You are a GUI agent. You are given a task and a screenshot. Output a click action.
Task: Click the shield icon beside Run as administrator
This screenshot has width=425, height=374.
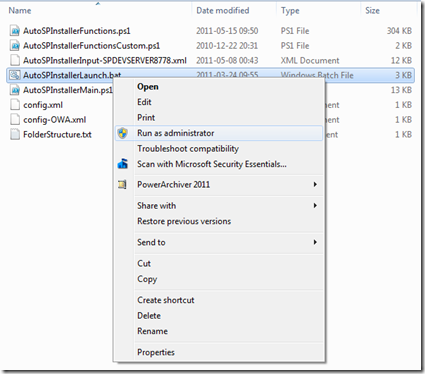[123, 133]
